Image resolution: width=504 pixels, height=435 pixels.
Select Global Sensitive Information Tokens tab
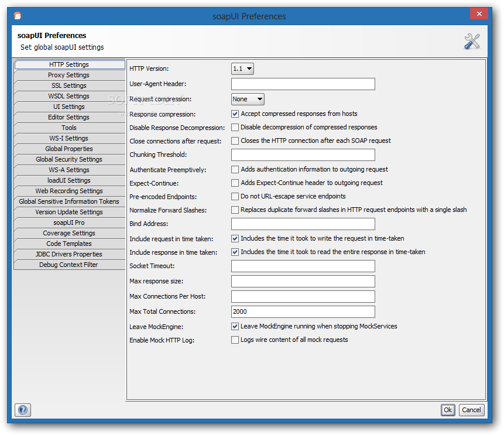70,201
